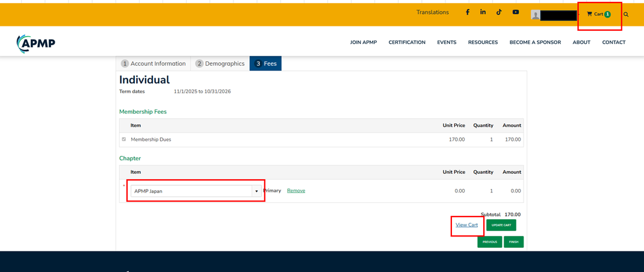Open the JOIN APMP menu

364,42
